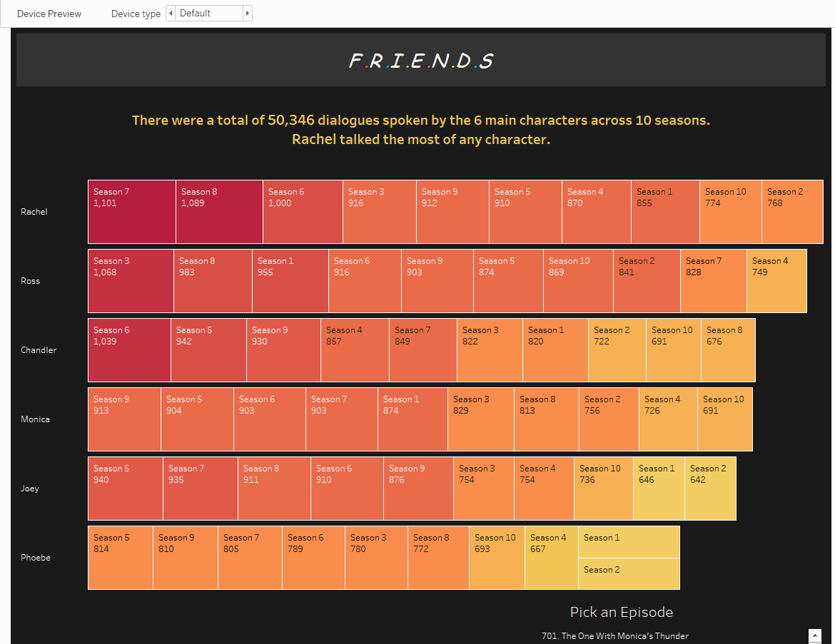This screenshot has height=644, width=835.
Task: Open the Device type Default dropdown
Action: click(x=208, y=14)
